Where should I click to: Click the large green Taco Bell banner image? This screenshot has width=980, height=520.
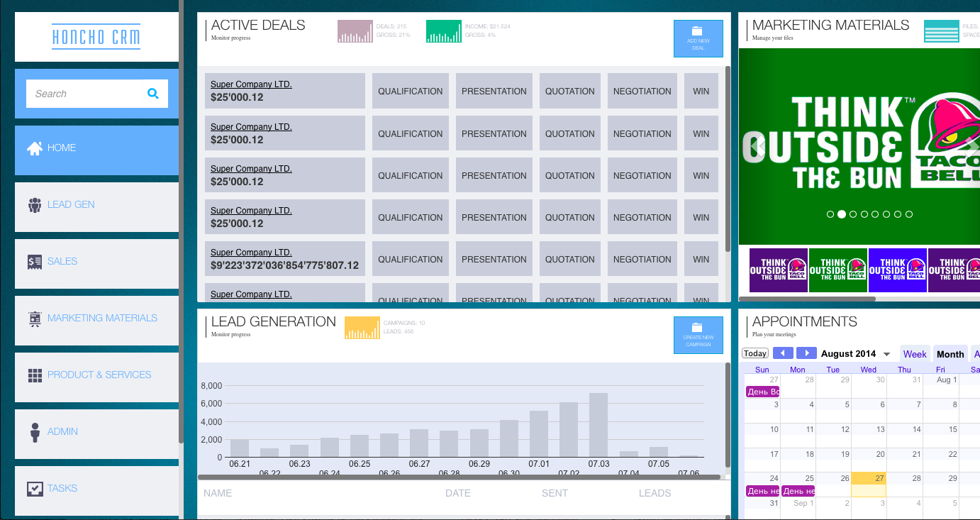[x=859, y=147]
